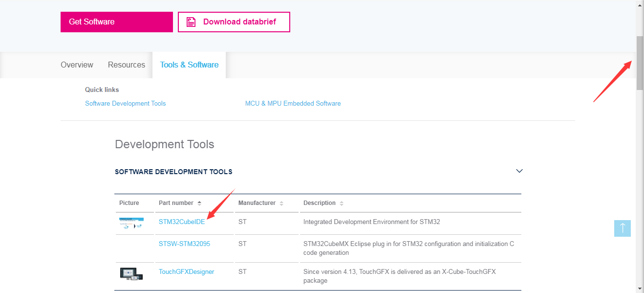Click the Get Software button
The width and height of the screenshot is (644, 293).
(x=117, y=22)
